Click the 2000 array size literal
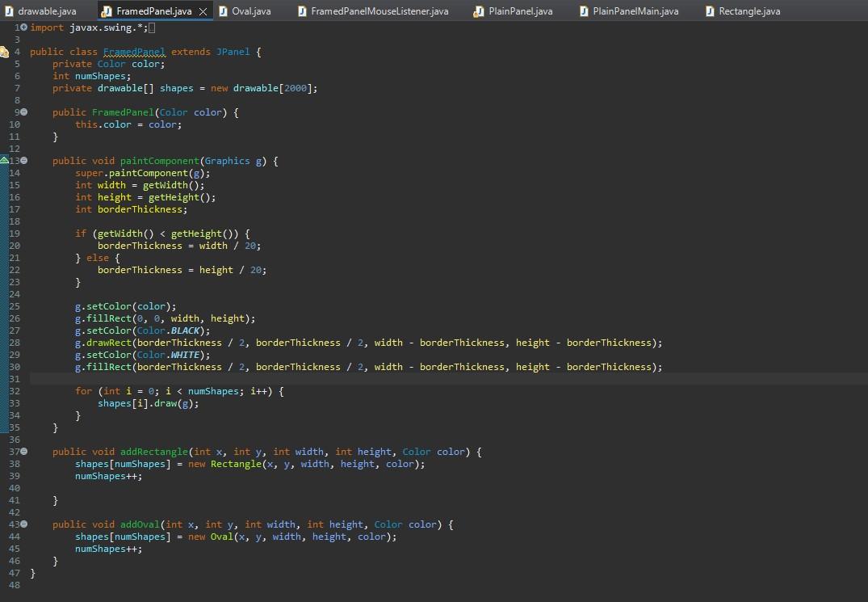This screenshot has width=868, height=602. pos(295,88)
